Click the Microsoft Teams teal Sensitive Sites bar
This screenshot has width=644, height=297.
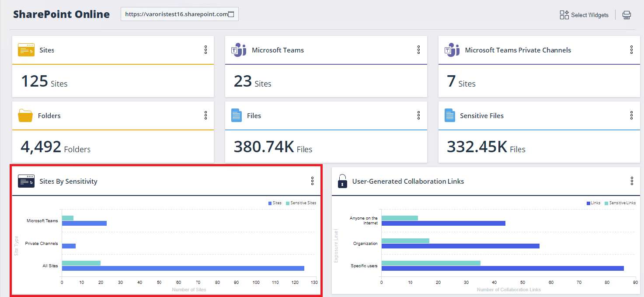(68, 218)
